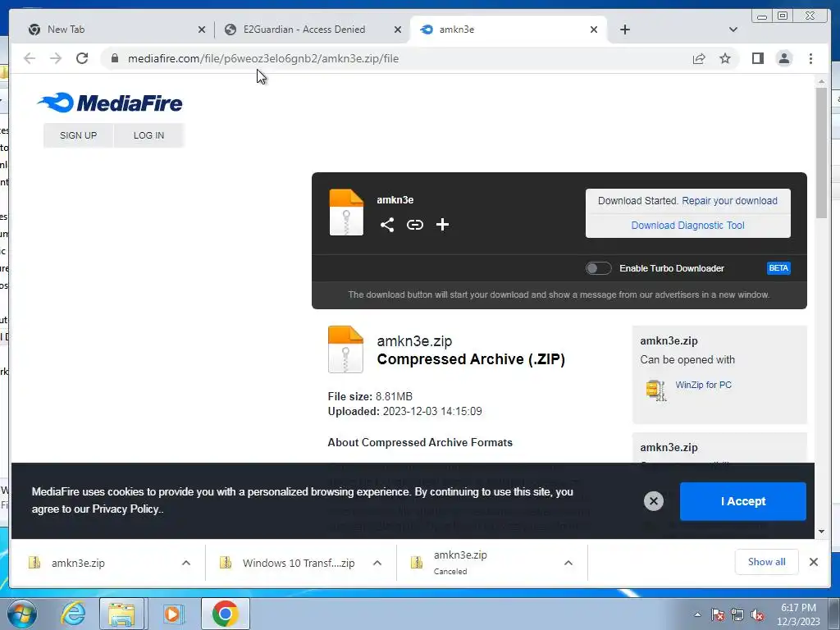Click the WinZip for PC icon
The height and width of the screenshot is (630, 840).
[655, 390]
